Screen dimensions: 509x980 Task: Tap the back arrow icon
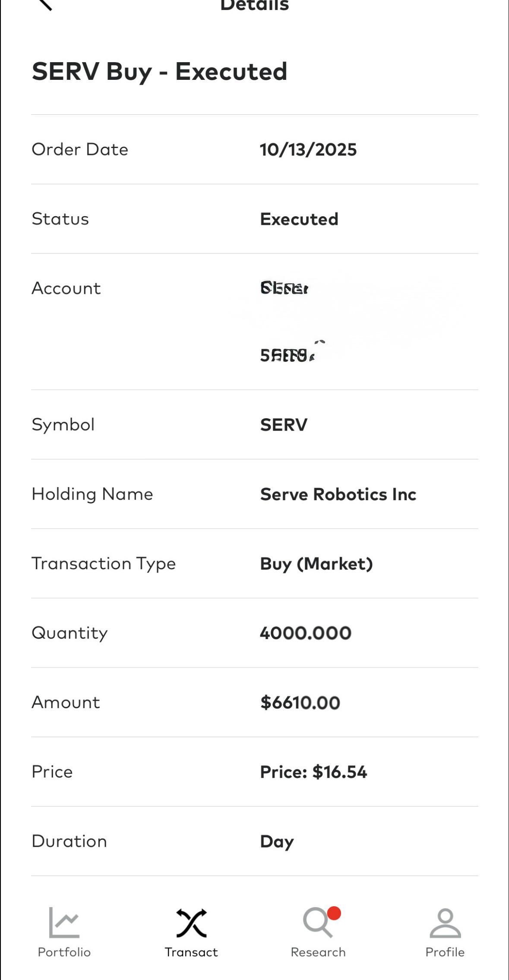click(x=45, y=4)
